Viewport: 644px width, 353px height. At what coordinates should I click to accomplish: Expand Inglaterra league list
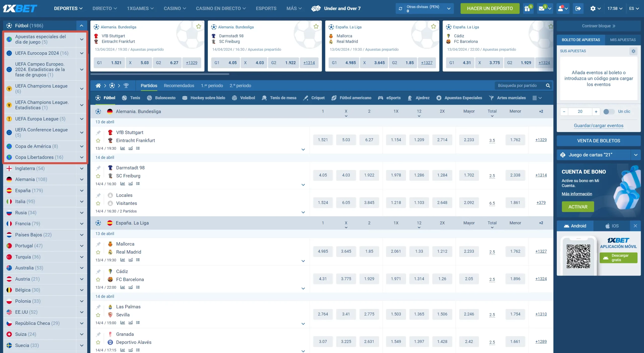pyautogui.click(x=82, y=169)
